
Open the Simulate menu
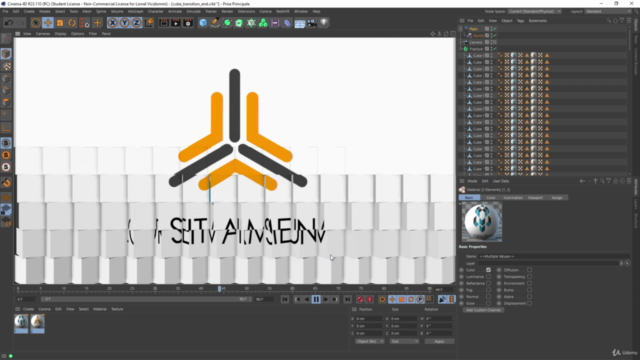[193, 11]
